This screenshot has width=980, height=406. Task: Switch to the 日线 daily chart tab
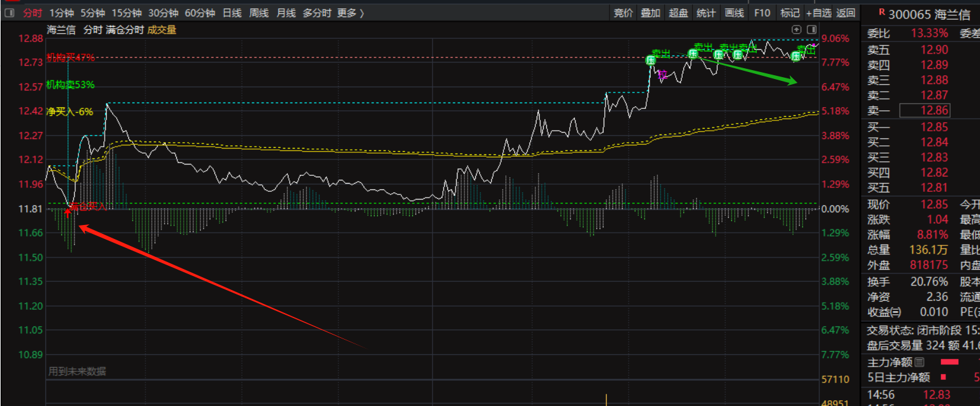point(232,13)
